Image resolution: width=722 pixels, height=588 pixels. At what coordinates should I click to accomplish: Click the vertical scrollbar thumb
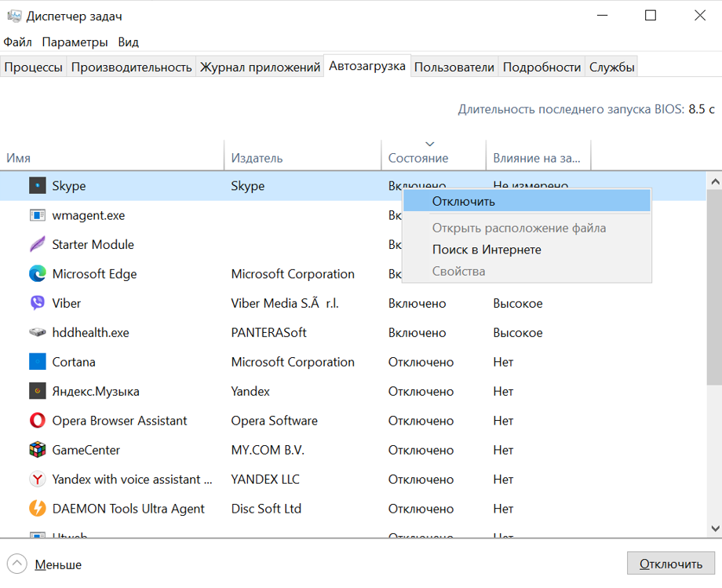coord(715,287)
